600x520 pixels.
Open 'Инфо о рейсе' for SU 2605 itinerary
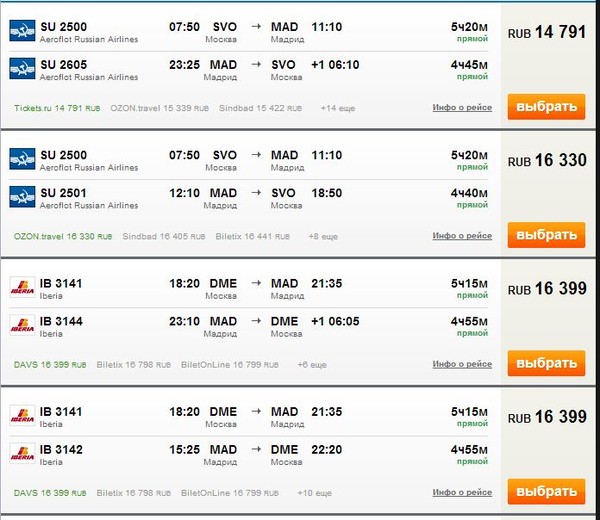(462, 108)
